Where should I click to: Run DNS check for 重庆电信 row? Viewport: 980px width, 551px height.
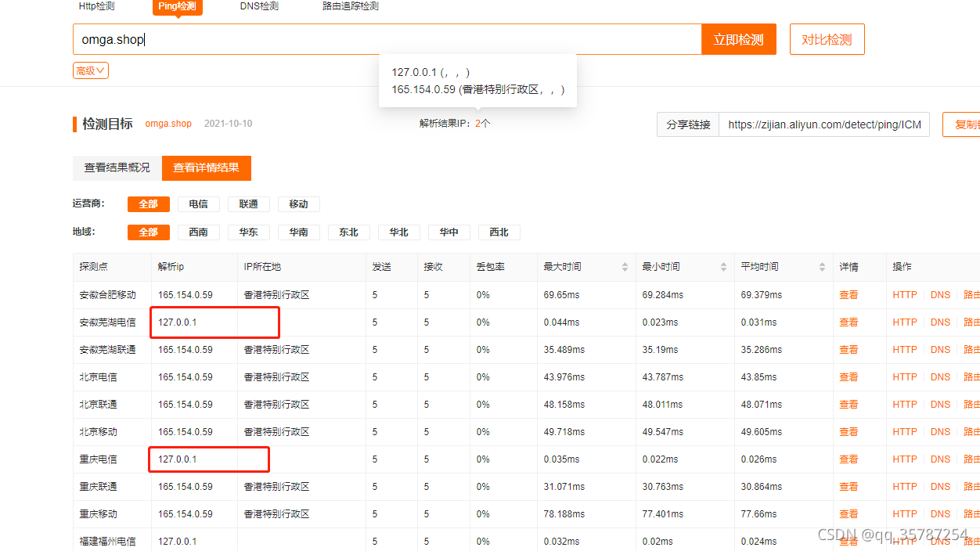click(x=940, y=459)
